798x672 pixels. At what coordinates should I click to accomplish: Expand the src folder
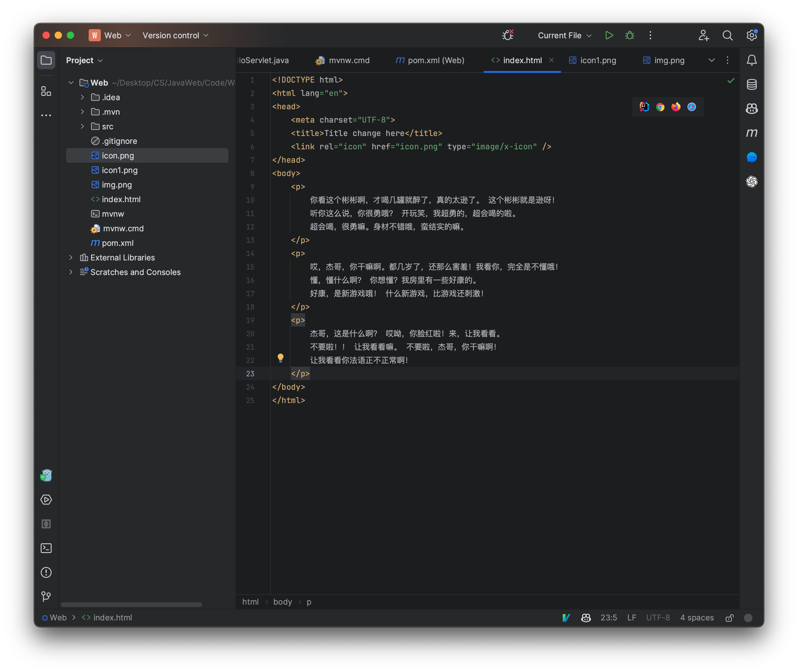click(x=82, y=126)
